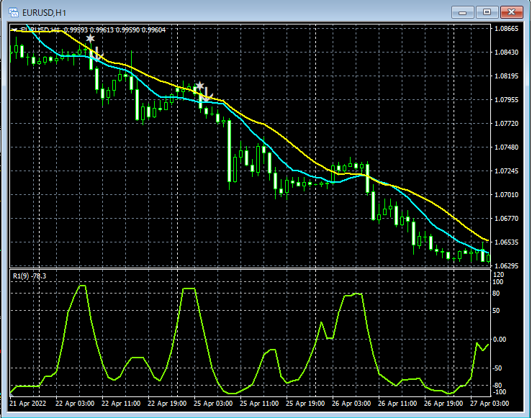Close the EURUSD,H1 chart window
The width and height of the screenshot is (532, 418).
(511, 12)
